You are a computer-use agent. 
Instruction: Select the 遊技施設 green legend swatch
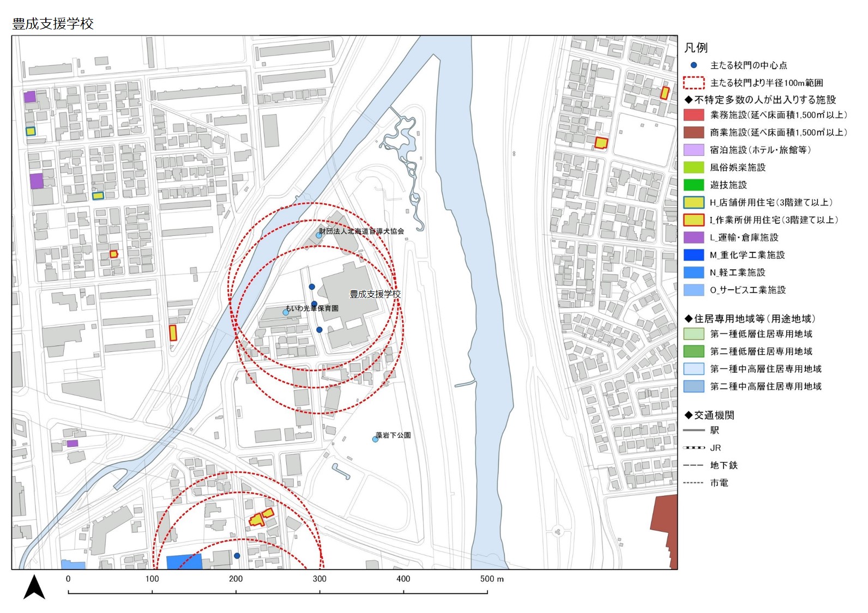[694, 185]
